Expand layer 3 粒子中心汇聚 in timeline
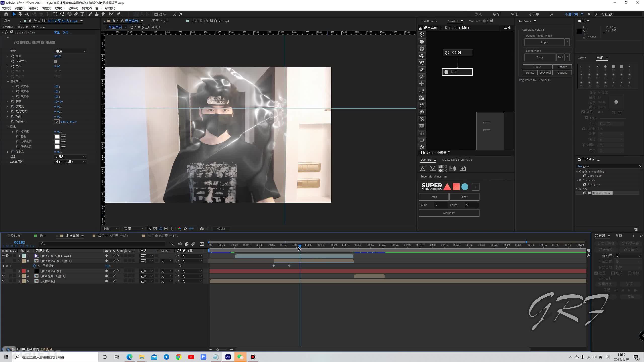The width and height of the screenshot is (644, 362). pos(19,271)
